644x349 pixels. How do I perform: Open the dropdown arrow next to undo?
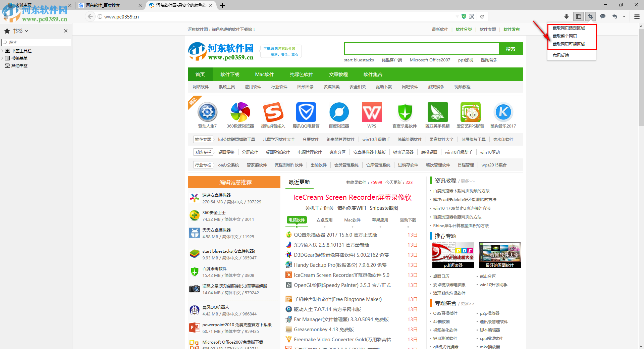[624, 16]
